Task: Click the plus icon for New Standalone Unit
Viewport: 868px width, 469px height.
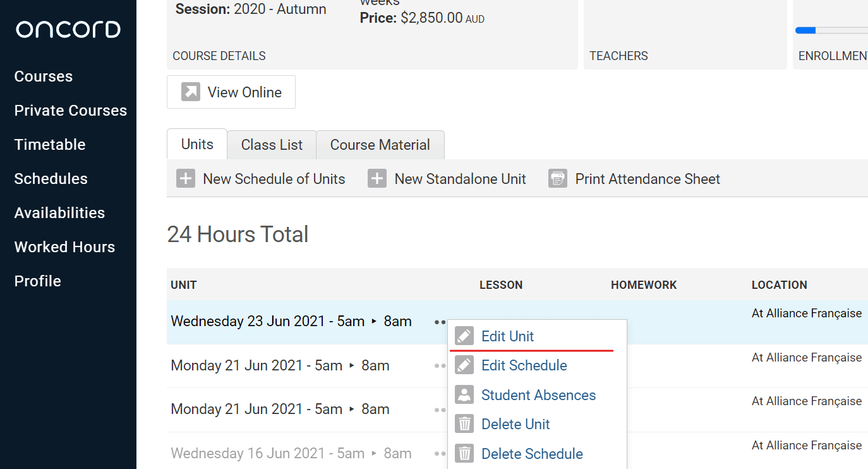Action: pos(377,179)
